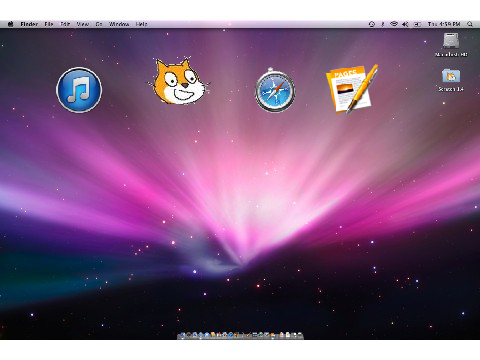Open the Apple menu
The width and height of the screenshot is (480, 360).
click(x=10, y=24)
